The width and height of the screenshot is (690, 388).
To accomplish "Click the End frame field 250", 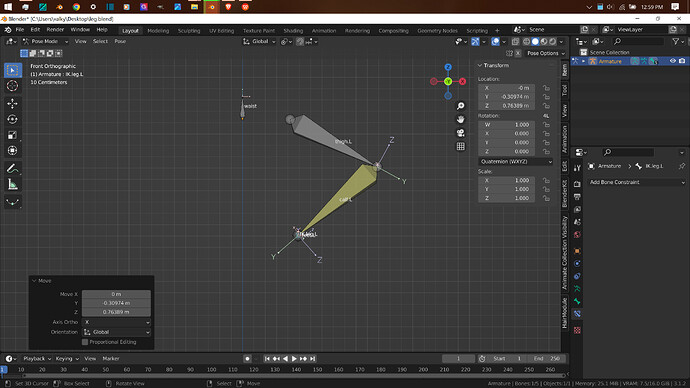I will click(546, 359).
